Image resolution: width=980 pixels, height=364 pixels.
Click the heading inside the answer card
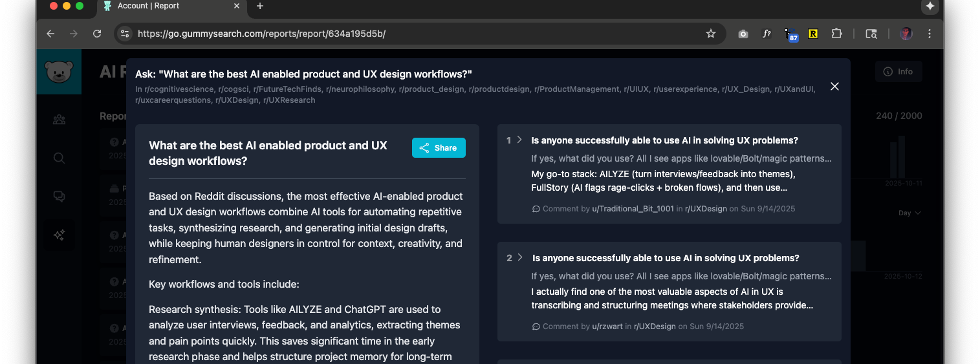click(268, 153)
